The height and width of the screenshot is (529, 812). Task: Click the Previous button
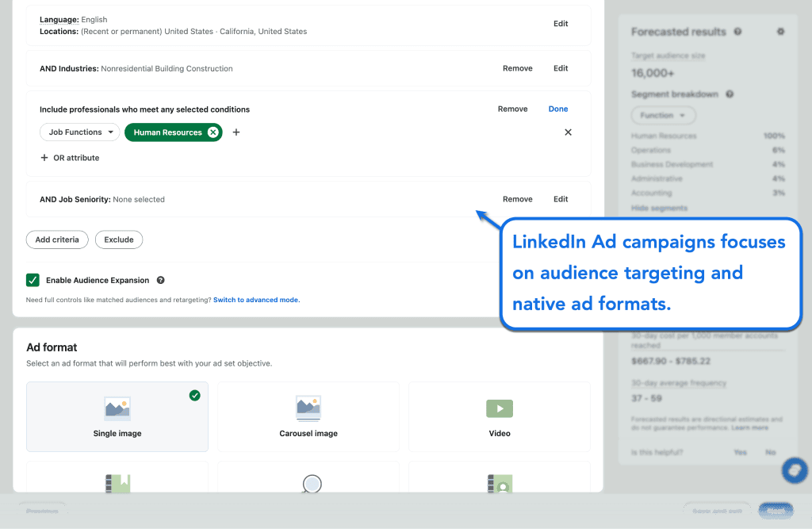(x=43, y=511)
